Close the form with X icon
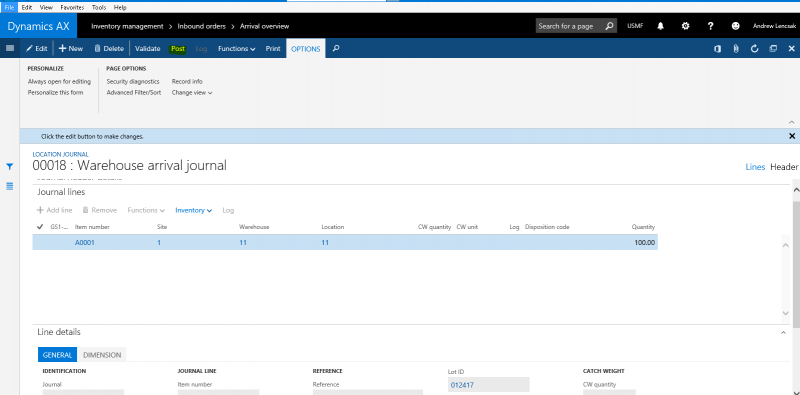Image resolution: width=800 pixels, height=395 pixels. point(792,48)
